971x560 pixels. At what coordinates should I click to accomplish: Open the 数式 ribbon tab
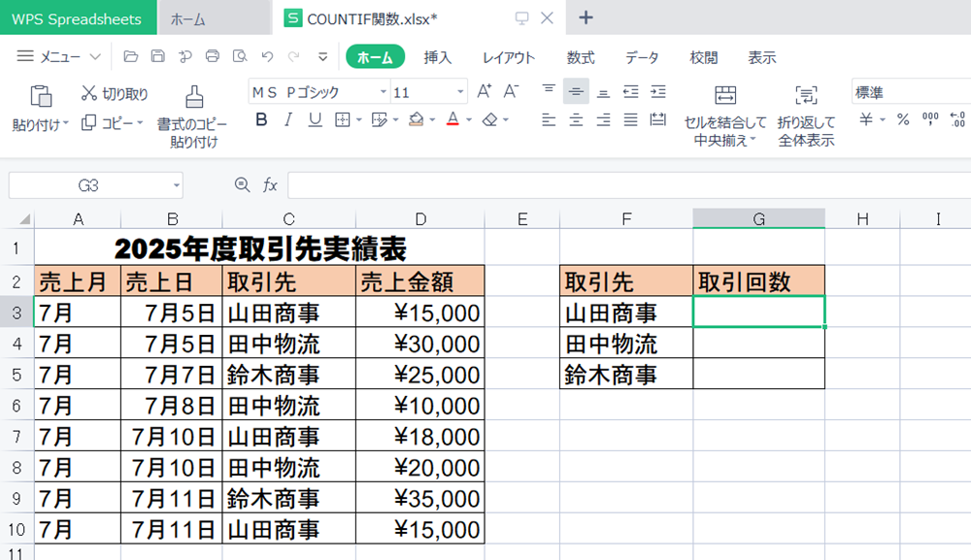pyautogui.click(x=581, y=57)
